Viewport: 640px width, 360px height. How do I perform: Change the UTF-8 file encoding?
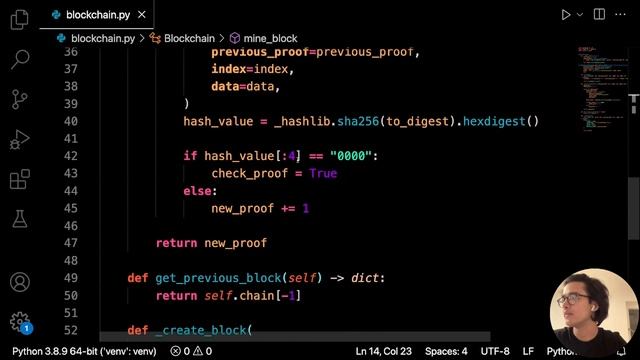pos(495,351)
